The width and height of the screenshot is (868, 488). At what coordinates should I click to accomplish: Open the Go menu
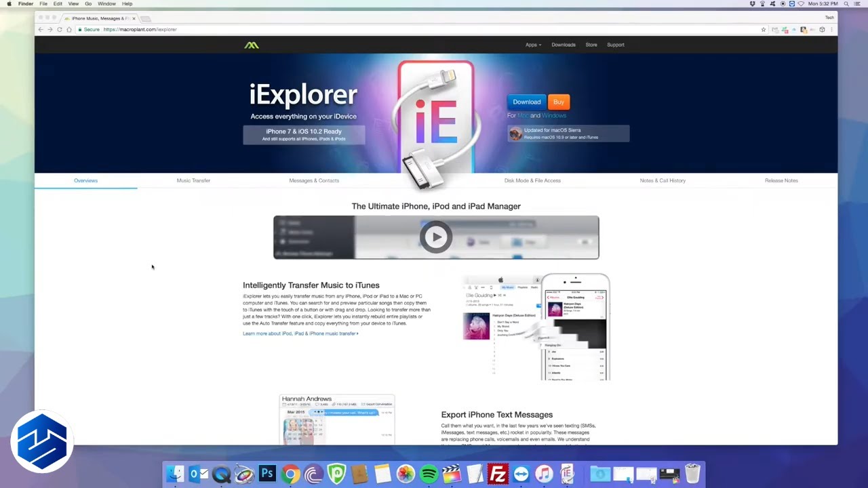(x=88, y=3)
